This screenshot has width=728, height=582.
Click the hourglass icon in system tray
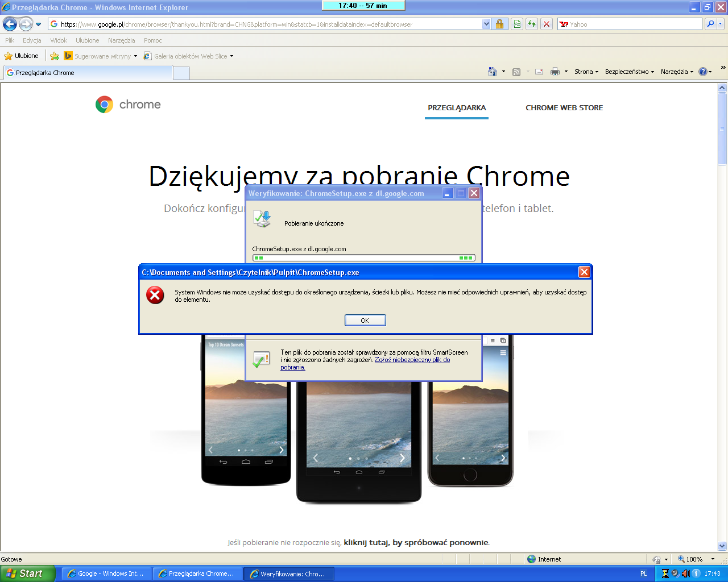point(665,573)
